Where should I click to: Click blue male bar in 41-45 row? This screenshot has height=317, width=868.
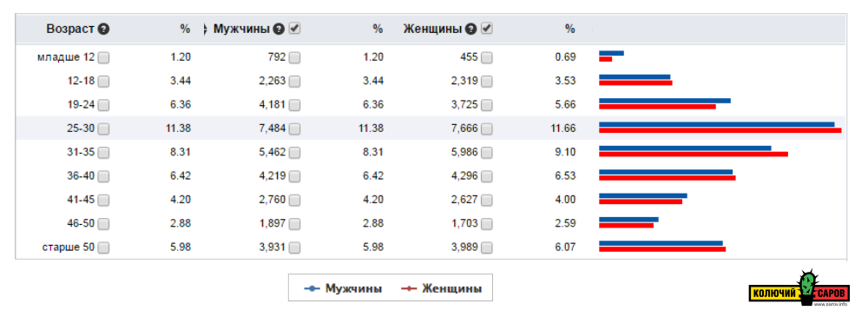[x=642, y=195]
